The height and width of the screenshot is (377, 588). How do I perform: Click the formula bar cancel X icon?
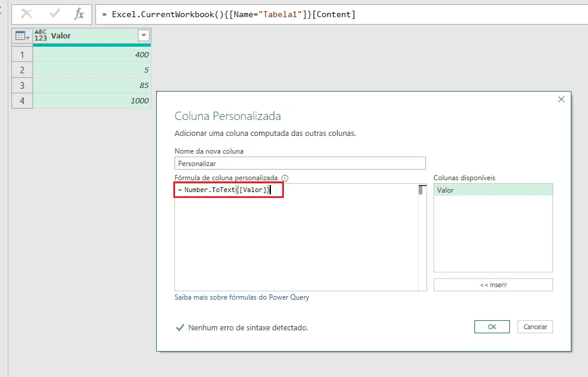click(x=26, y=14)
